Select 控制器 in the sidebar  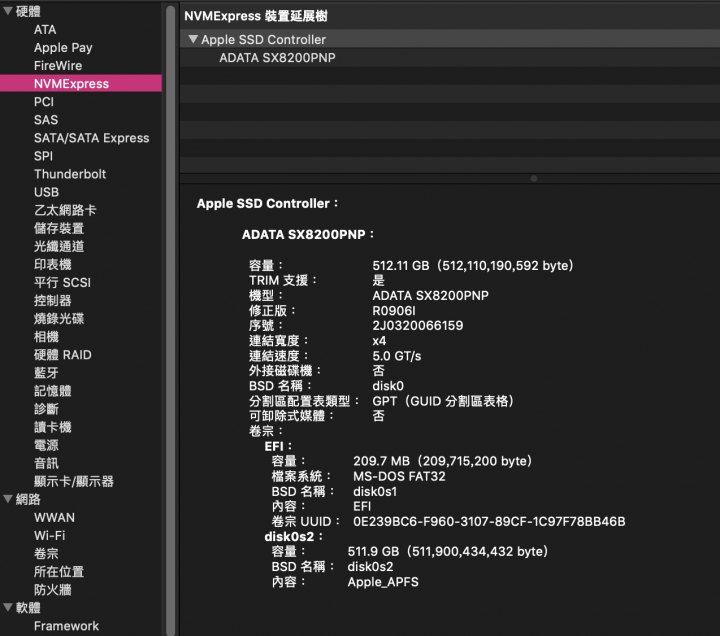pyautogui.click(x=52, y=301)
